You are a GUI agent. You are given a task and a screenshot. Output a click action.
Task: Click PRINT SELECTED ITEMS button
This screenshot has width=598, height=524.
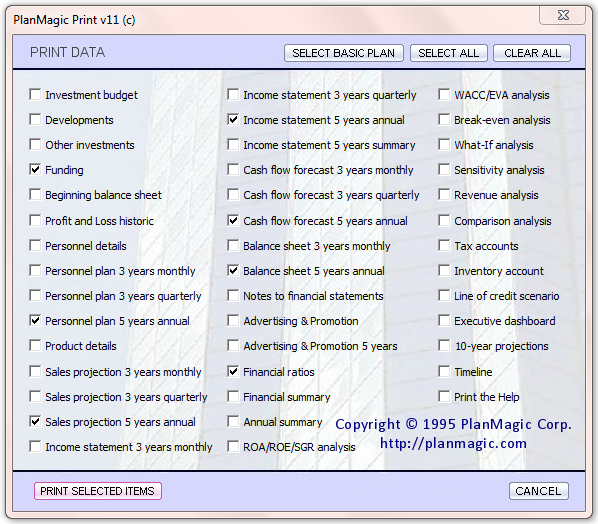98,491
